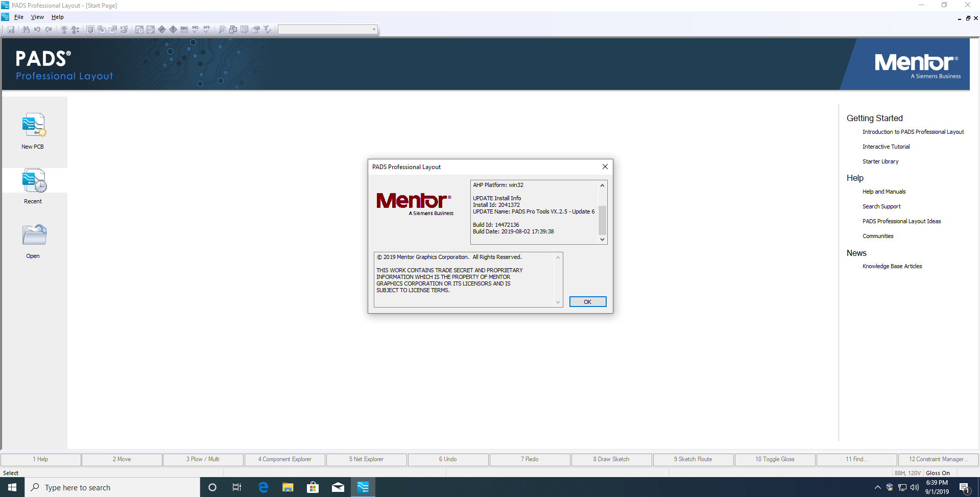Screen dimensions: 980x497
Task: Open File Explorer from taskbar
Action: [288, 487]
